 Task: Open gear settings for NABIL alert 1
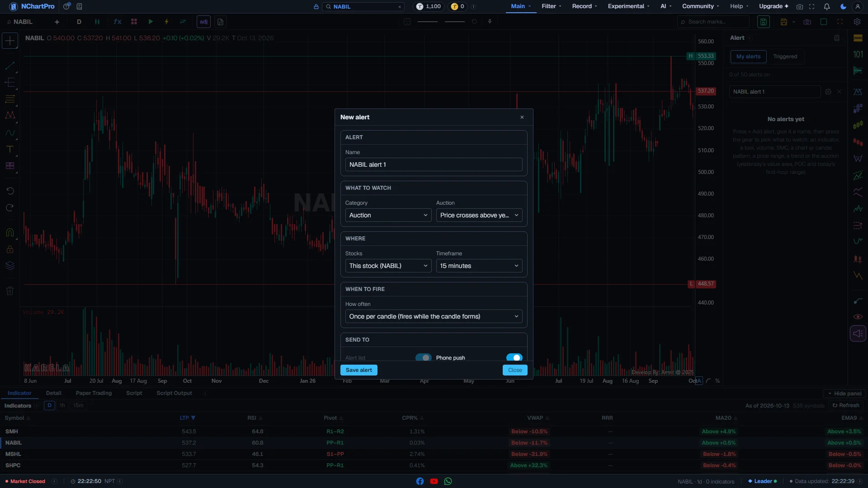(828, 92)
